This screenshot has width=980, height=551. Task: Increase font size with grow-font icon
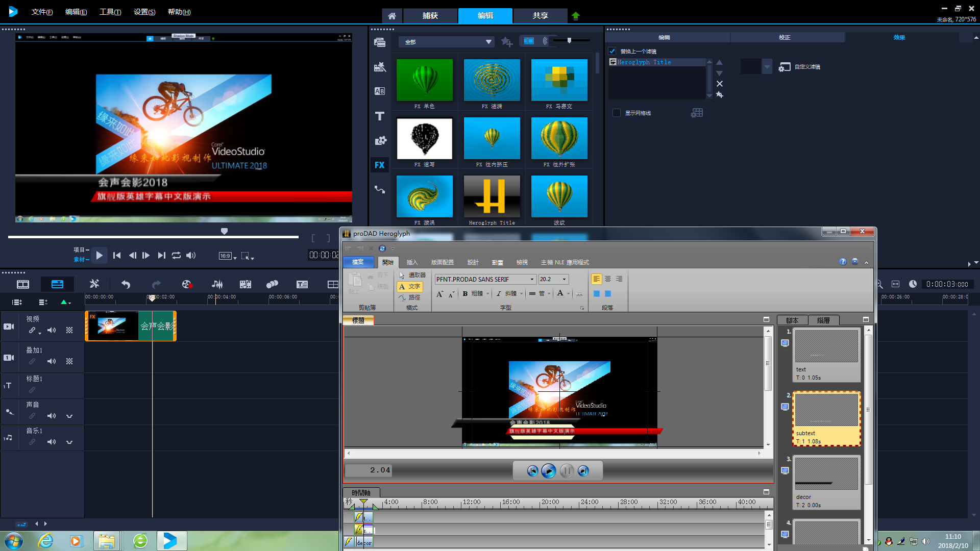coord(440,294)
